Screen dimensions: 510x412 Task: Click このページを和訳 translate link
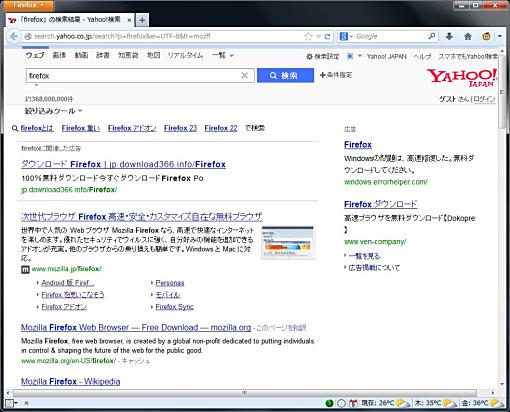pos(281,328)
